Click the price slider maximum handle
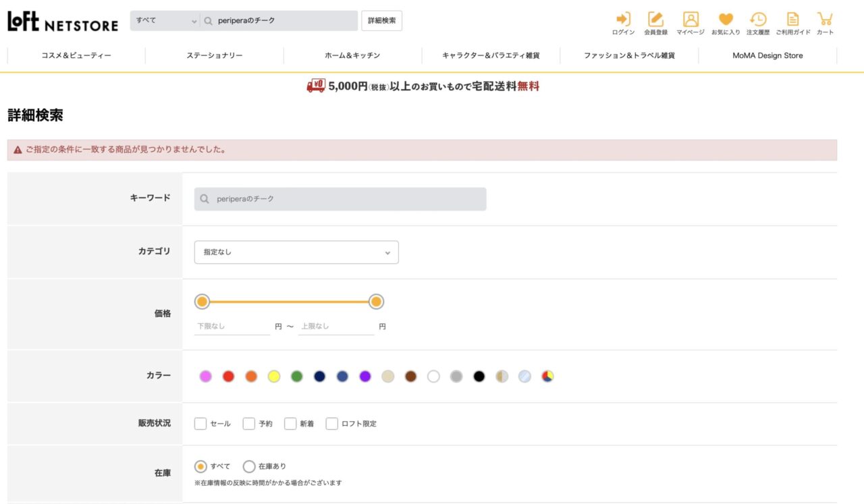This screenshot has height=504, width=864. [377, 302]
